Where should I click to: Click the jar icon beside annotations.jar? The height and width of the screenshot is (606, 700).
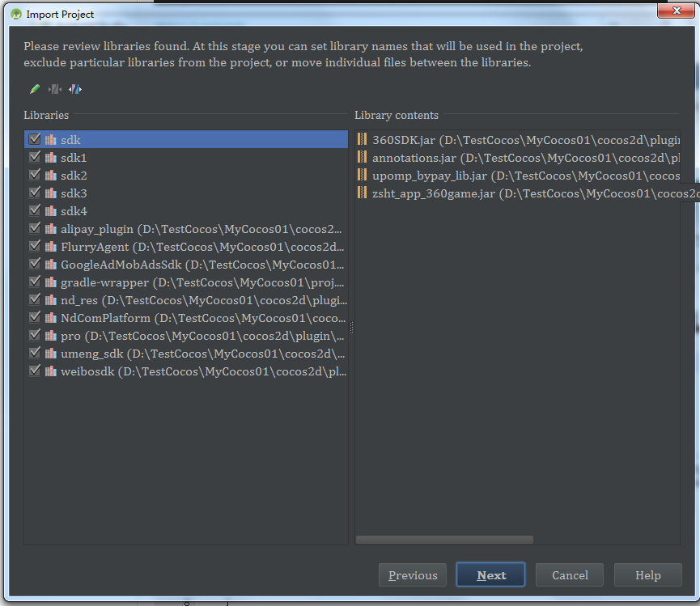pos(362,157)
